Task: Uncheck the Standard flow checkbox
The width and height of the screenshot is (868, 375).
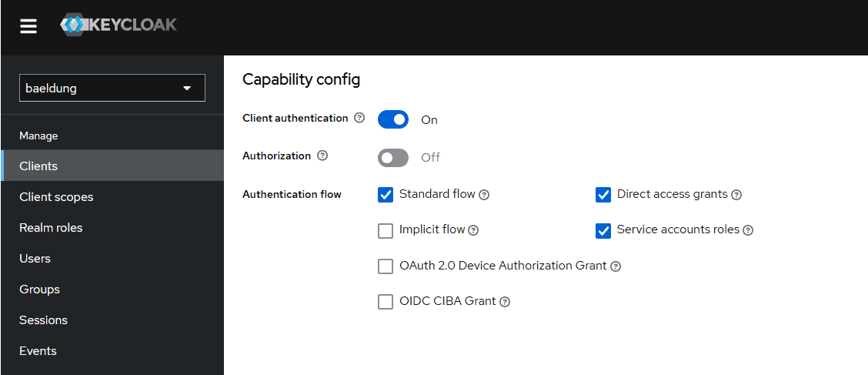Action: (x=386, y=195)
